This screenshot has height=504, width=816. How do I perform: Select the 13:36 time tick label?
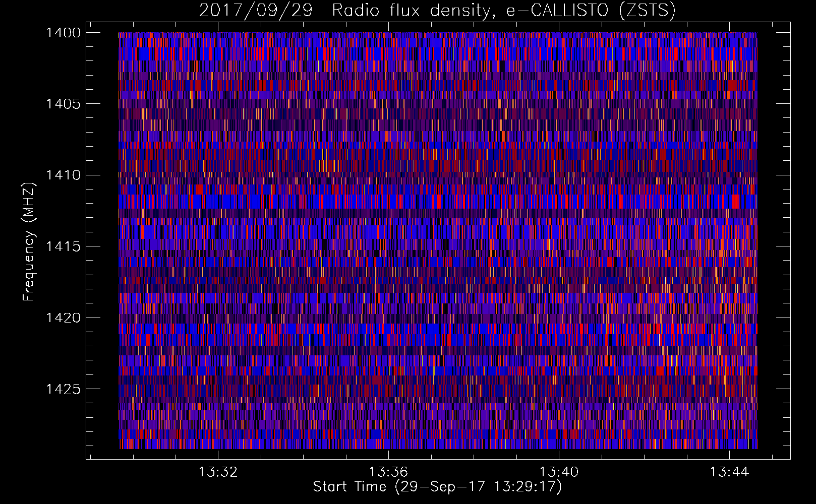[x=388, y=472]
